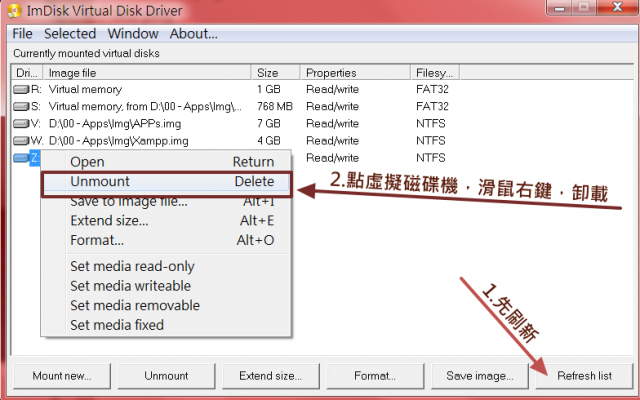The width and height of the screenshot is (640, 400).
Task: Click the 768 MB size cell
Action: [275, 107]
